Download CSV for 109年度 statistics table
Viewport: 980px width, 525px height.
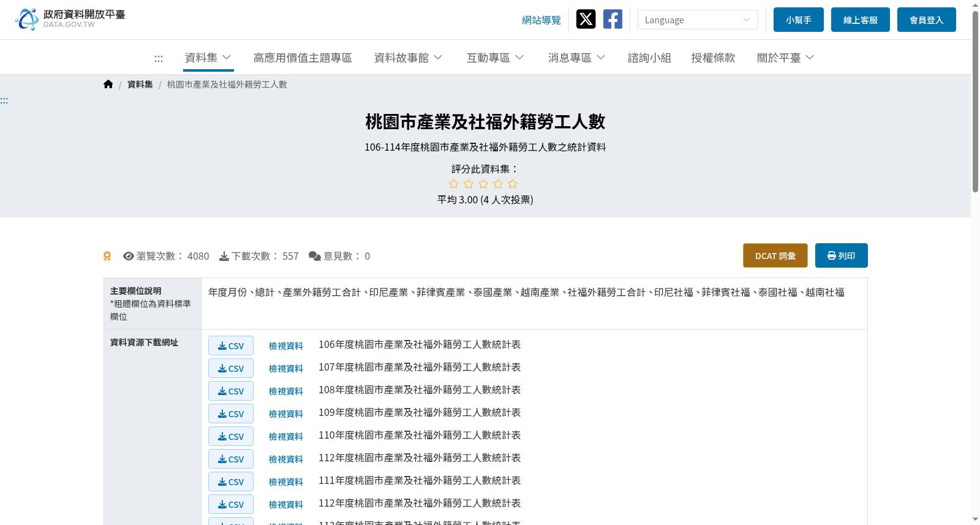231,414
